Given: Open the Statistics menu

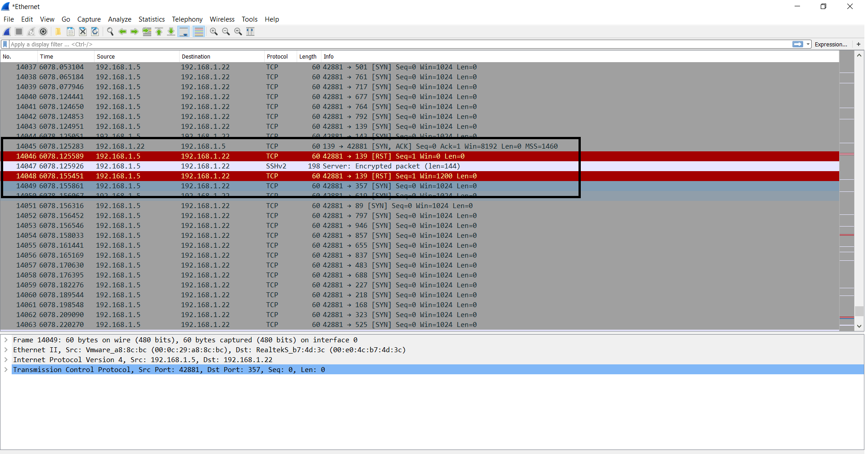Looking at the screenshot, I should pos(151,19).
